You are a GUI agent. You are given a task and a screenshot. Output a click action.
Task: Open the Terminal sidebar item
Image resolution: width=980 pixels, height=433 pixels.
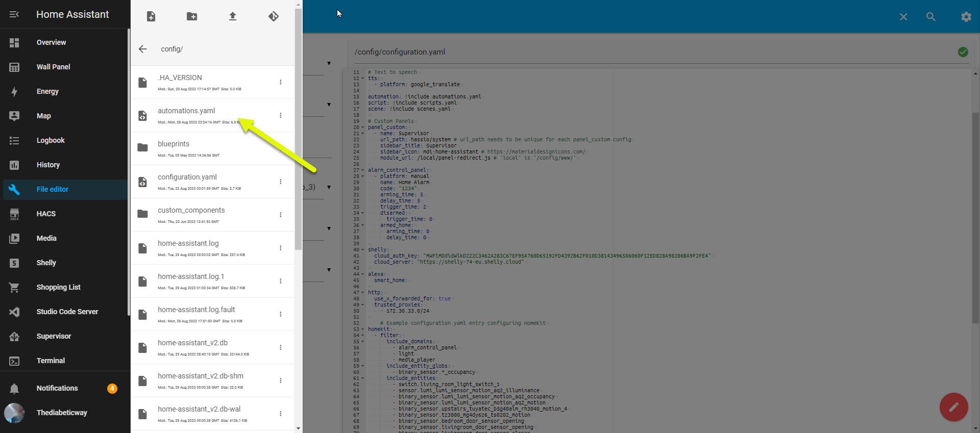(51, 361)
